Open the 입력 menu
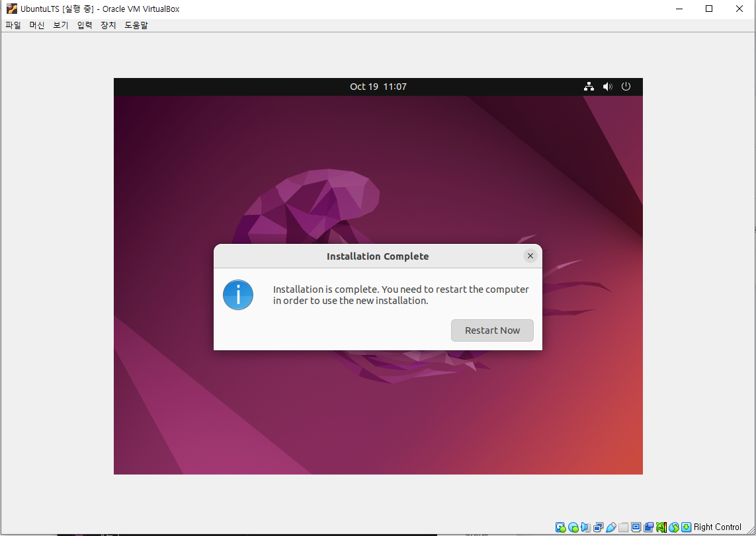 point(85,25)
